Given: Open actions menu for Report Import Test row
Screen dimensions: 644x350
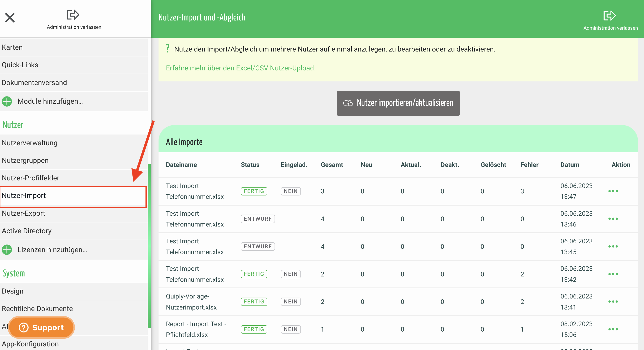Looking at the screenshot, I should (613, 329).
